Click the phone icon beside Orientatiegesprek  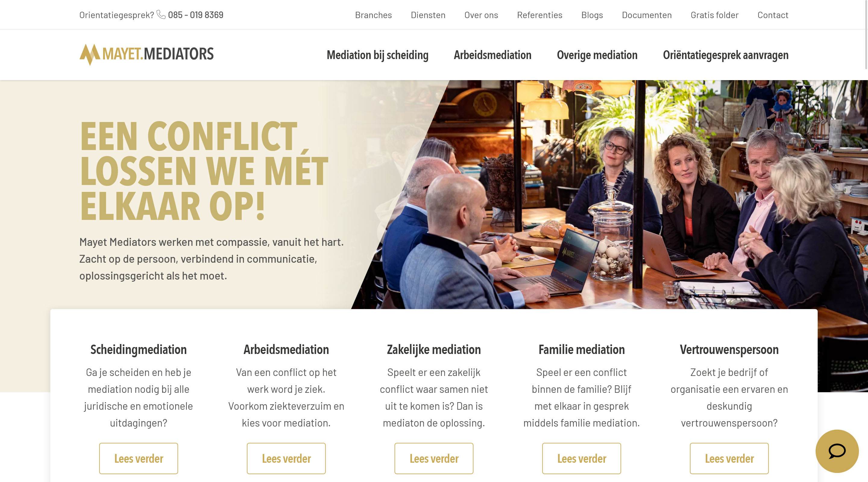pos(161,14)
